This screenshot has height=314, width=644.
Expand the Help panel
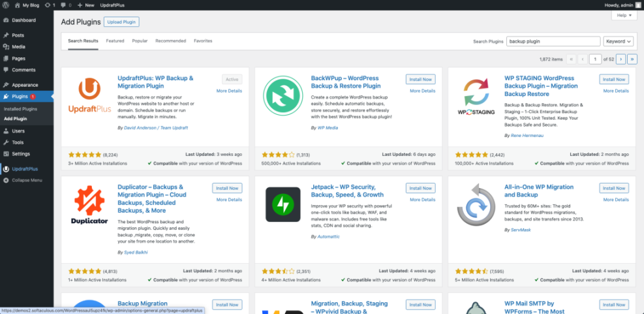624,15
